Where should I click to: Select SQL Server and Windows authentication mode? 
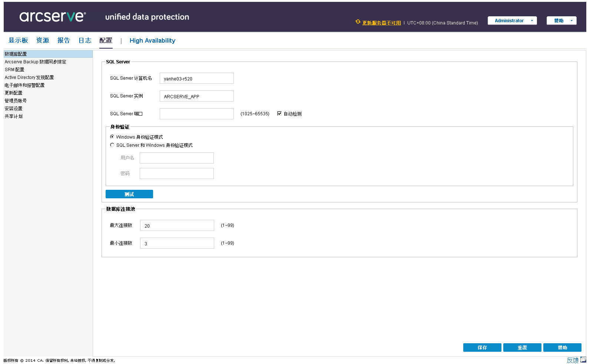112,145
